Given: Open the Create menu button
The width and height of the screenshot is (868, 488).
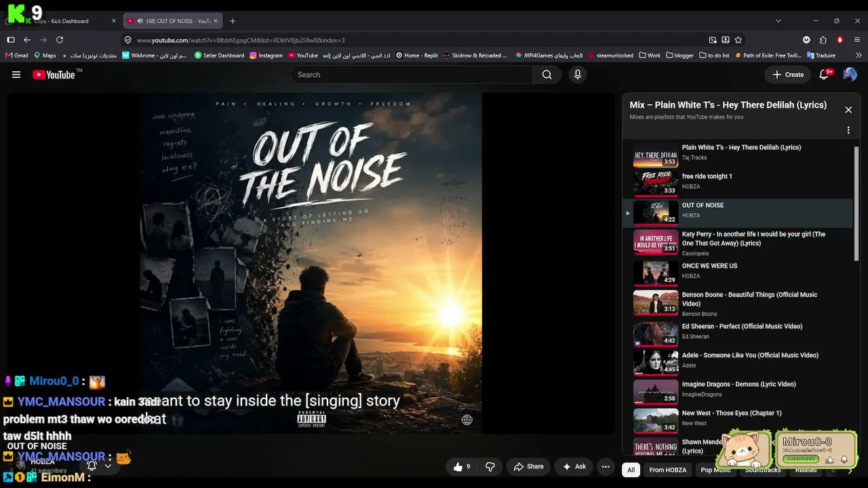Looking at the screenshot, I should pos(788,75).
